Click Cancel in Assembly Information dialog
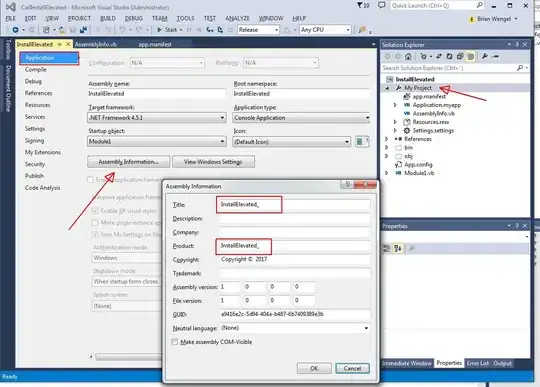540x387 pixels. tap(353, 368)
